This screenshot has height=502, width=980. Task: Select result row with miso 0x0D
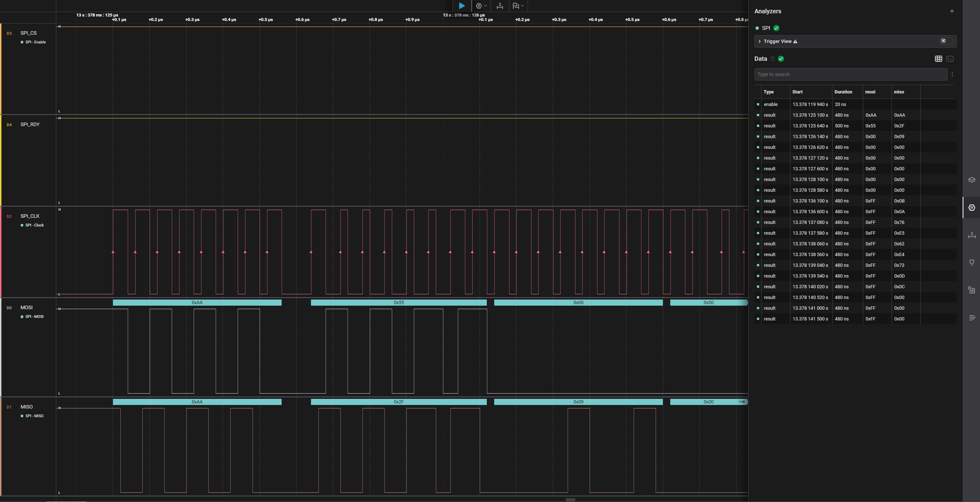pos(855,276)
